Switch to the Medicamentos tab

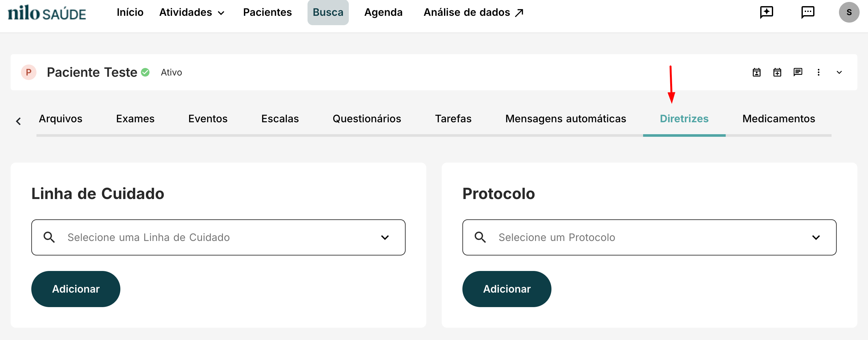778,119
